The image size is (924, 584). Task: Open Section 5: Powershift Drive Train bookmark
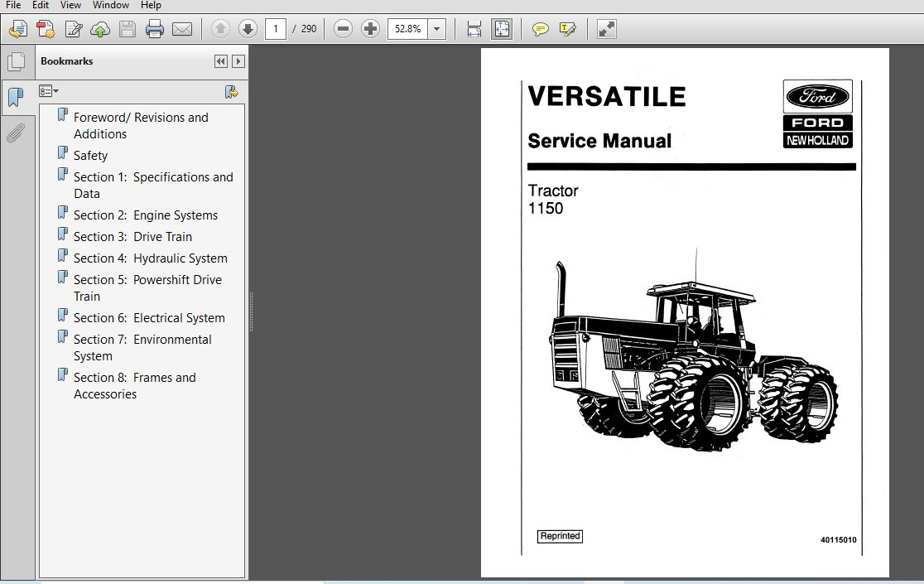[147, 287]
